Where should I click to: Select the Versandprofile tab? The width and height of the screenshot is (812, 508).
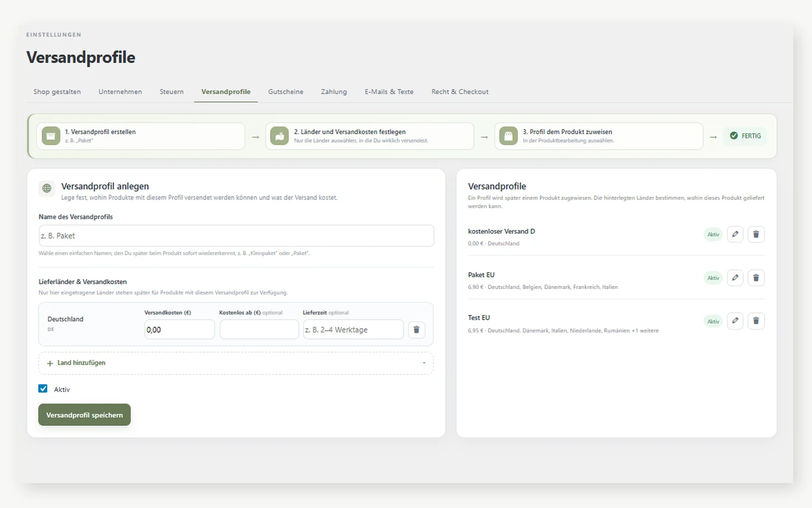(x=226, y=92)
